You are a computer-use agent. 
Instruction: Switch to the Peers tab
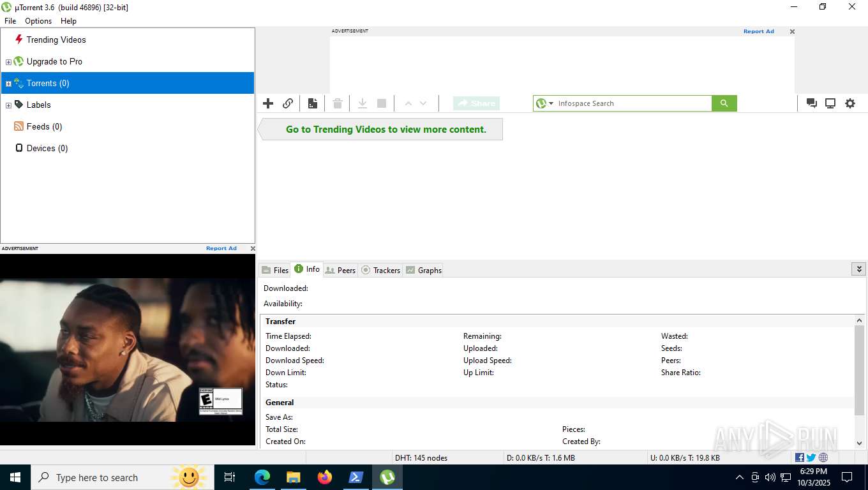pyautogui.click(x=340, y=270)
